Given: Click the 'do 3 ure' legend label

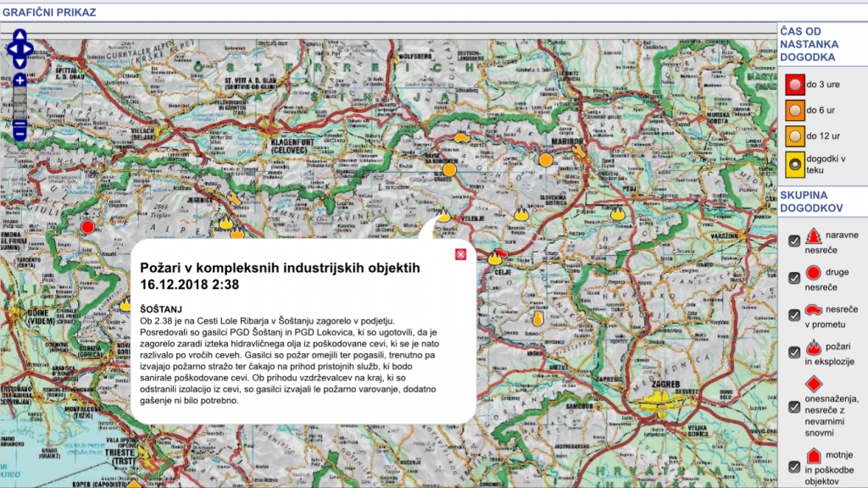Looking at the screenshot, I should pyautogui.click(x=823, y=85).
